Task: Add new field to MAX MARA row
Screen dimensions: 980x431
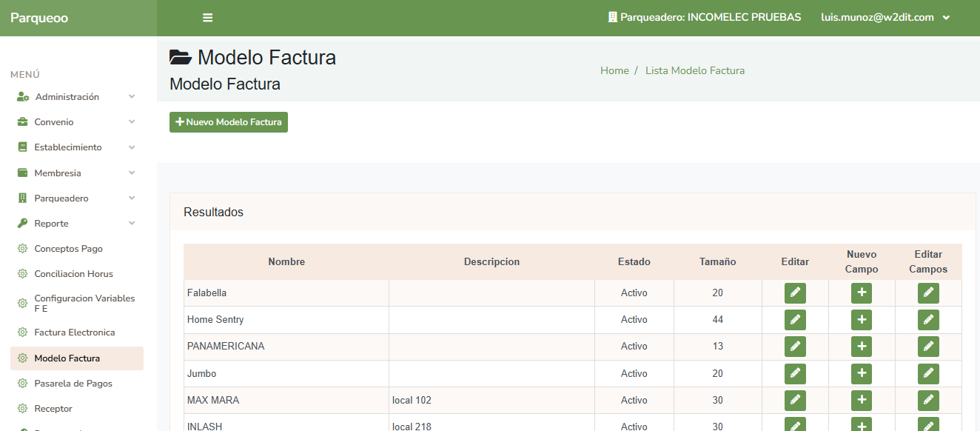Action: tap(861, 400)
